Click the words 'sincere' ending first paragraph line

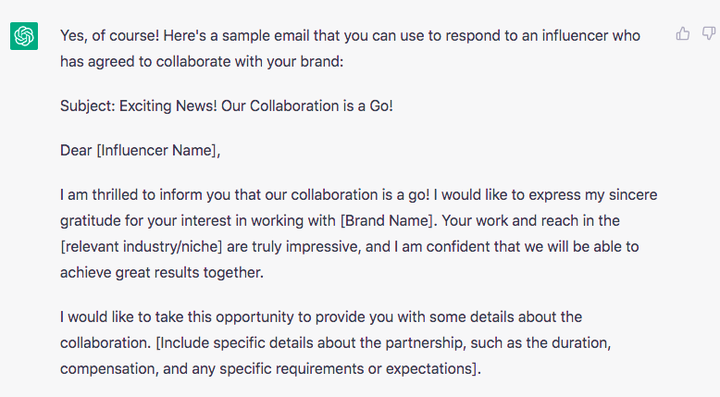(633, 195)
